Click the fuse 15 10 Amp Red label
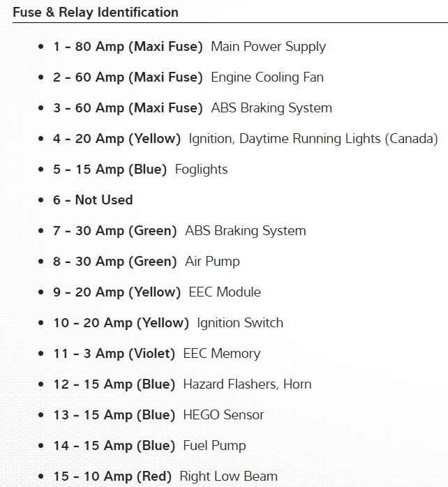The image size is (448, 487). coord(112,477)
